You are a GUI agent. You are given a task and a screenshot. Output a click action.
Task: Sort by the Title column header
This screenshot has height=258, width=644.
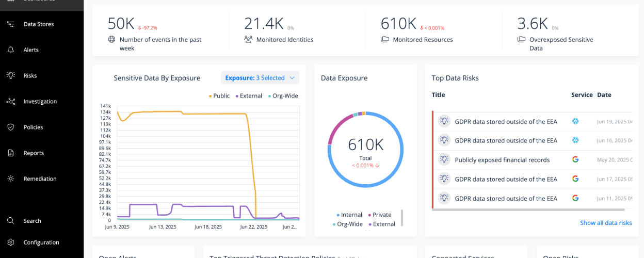[439, 95]
